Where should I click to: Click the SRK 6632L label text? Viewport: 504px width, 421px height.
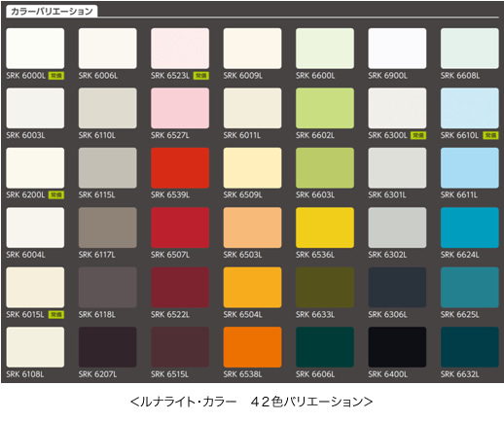(459, 374)
